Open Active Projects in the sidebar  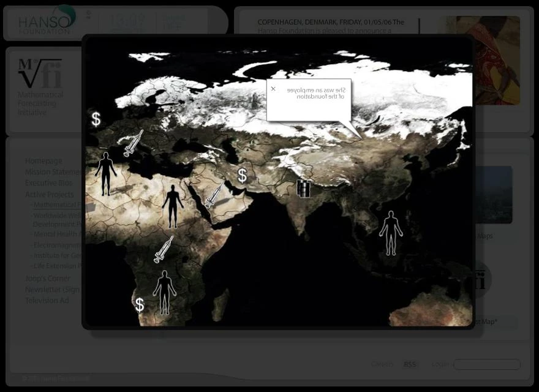[x=50, y=195]
